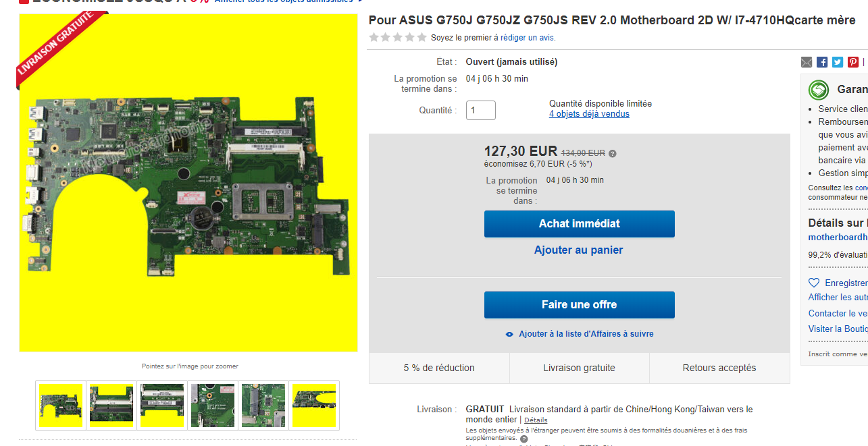The width and height of the screenshot is (868, 446).
Task: Click the star rating icons
Action: click(398, 37)
